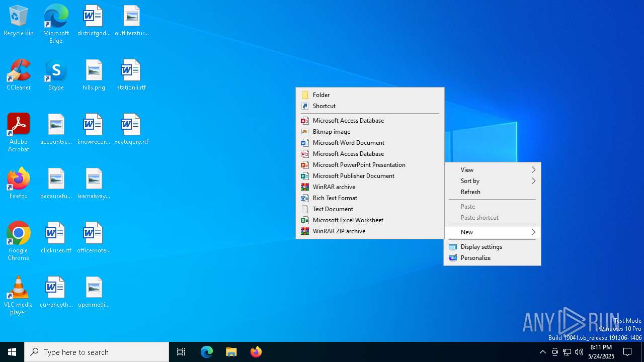Create a new WinRAR ZIP archive
The height and width of the screenshot is (362, 644).
click(370, 231)
